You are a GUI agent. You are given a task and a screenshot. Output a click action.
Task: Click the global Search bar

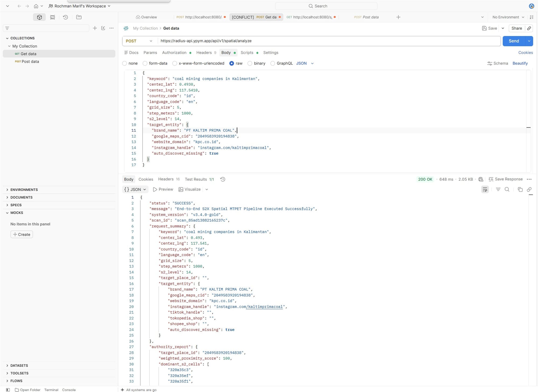tap(326, 6)
